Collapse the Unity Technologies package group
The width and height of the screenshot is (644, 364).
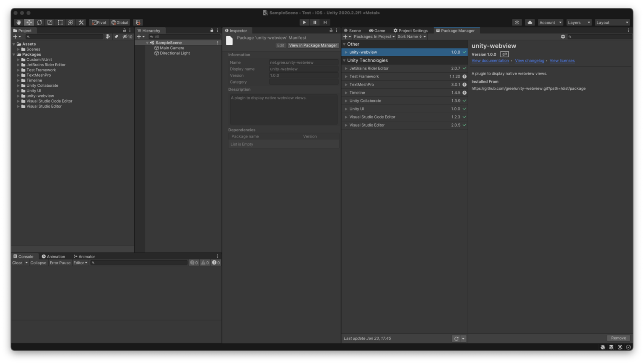tap(345, 60)
